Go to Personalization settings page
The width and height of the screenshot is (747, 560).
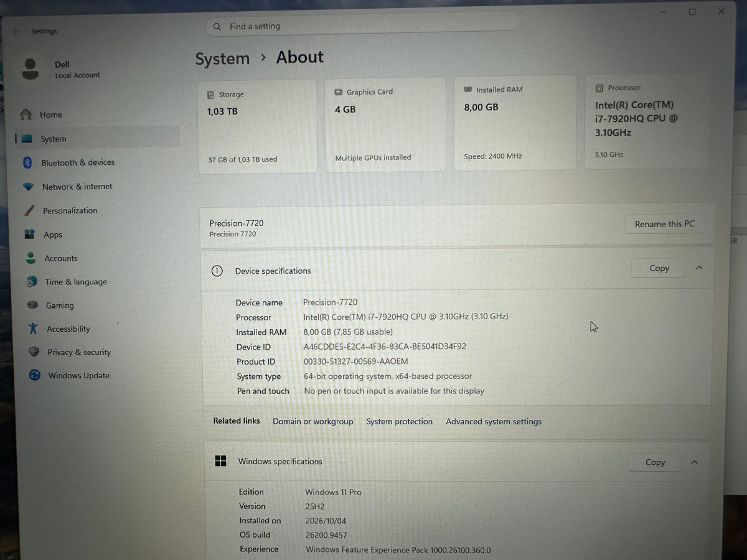tap(70, 210)
